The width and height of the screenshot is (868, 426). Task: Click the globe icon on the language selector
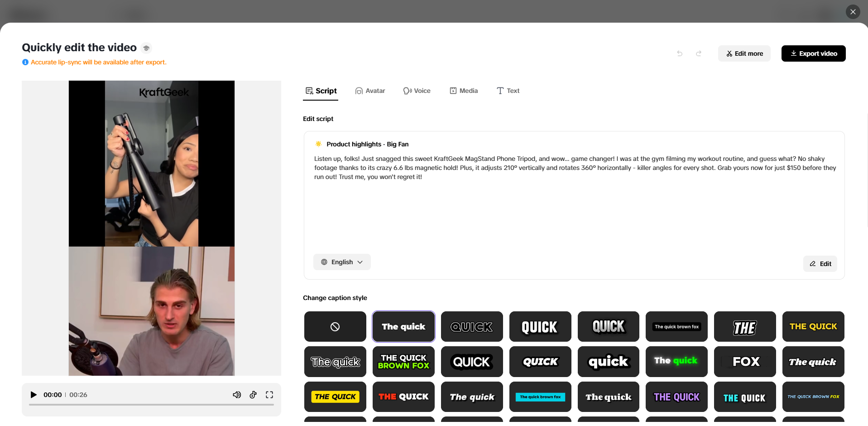pyautogui.click(x=324, y=262)
